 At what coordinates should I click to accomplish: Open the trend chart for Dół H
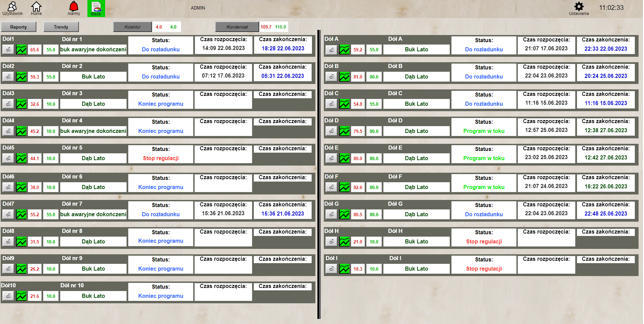pyautogui.click(x=344, y=241)
